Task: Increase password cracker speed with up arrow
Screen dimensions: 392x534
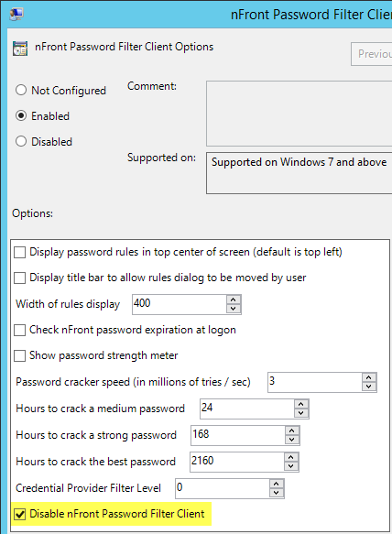Action: pos(369,377)
